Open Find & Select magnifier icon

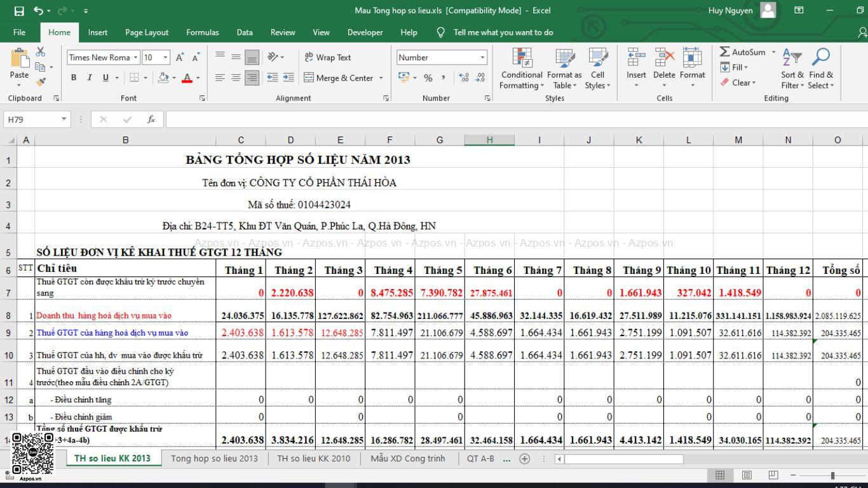click(821, 57)
